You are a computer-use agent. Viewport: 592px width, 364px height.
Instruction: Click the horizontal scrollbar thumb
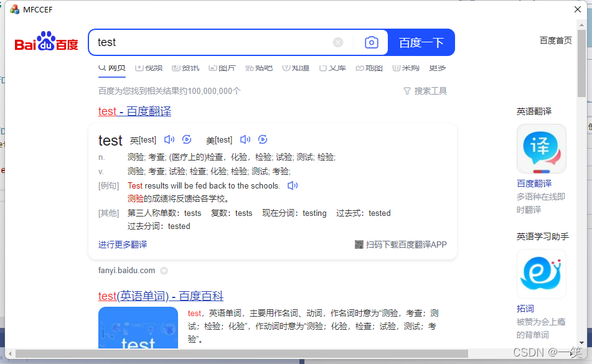(242, 354)
